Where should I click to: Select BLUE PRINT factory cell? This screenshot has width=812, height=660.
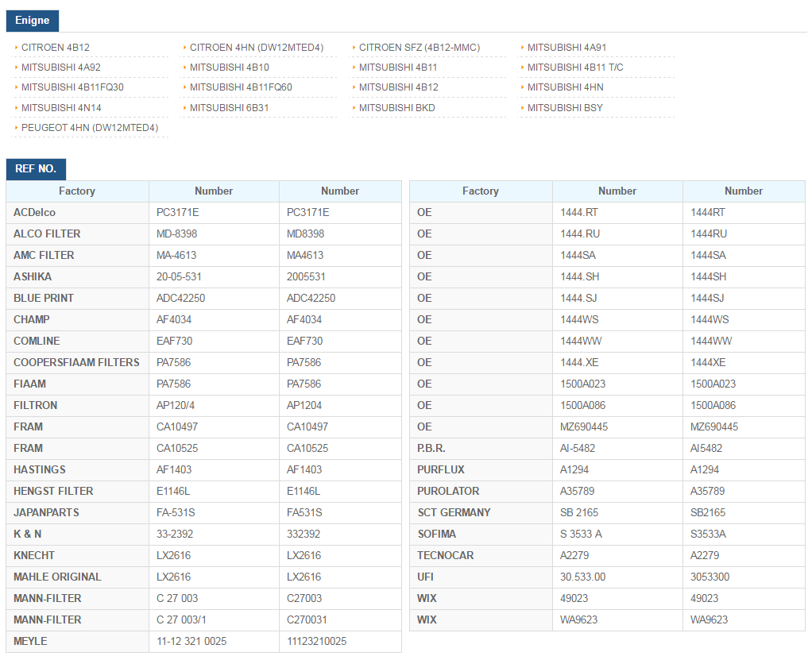(x=77, y=299)
